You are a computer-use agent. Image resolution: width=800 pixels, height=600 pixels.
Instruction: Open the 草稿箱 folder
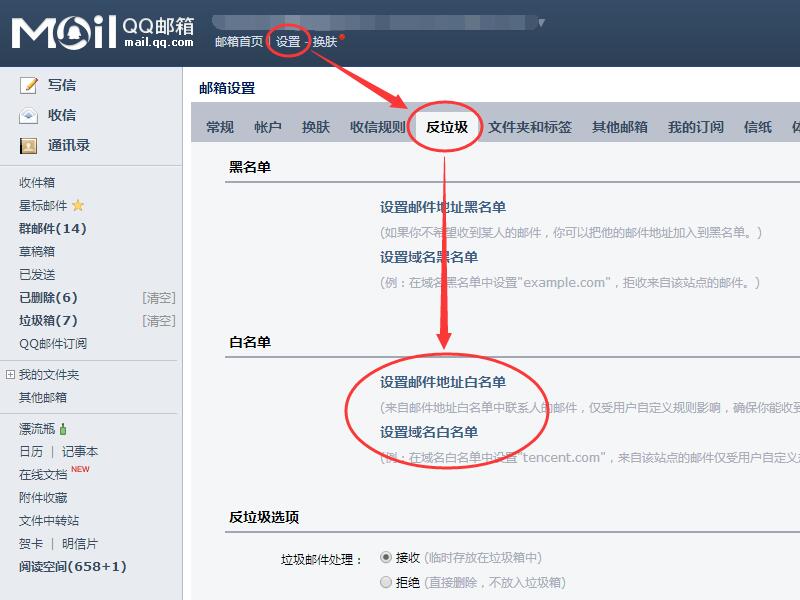pyautogui.click(x=37, y=251)
